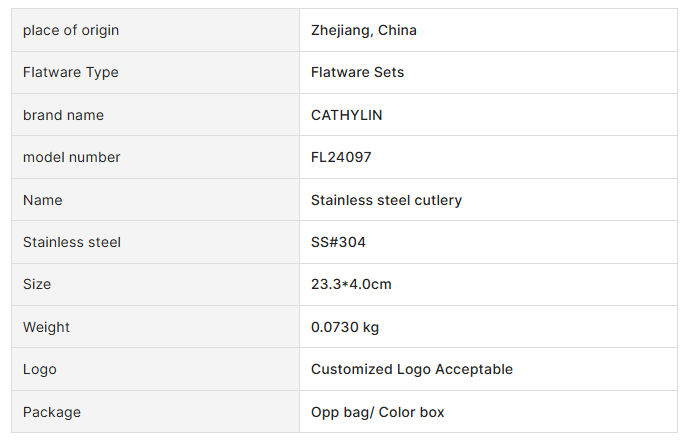
Task: Select "Customized Logo Acceptable" text
Action: (411, 369)
